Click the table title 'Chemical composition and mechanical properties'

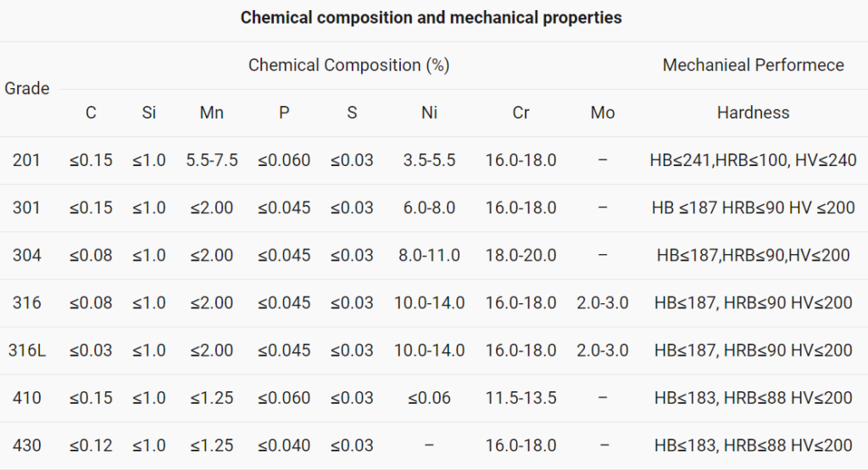point(431,18)
